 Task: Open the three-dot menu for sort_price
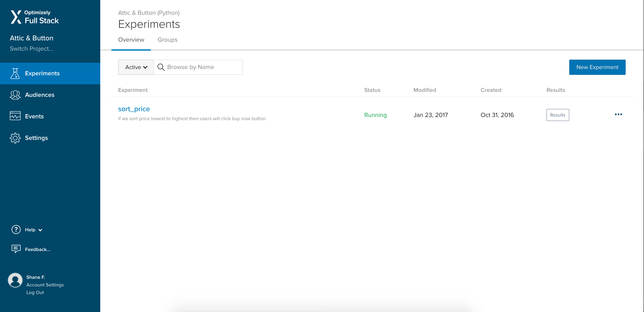[x=618, y=115]
